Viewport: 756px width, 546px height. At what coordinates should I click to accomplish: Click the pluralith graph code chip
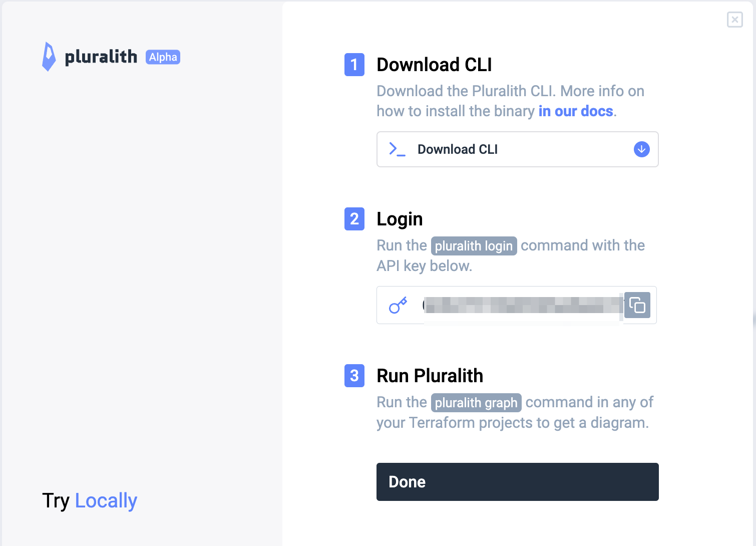pyautogui.click(x=476, y=402)
